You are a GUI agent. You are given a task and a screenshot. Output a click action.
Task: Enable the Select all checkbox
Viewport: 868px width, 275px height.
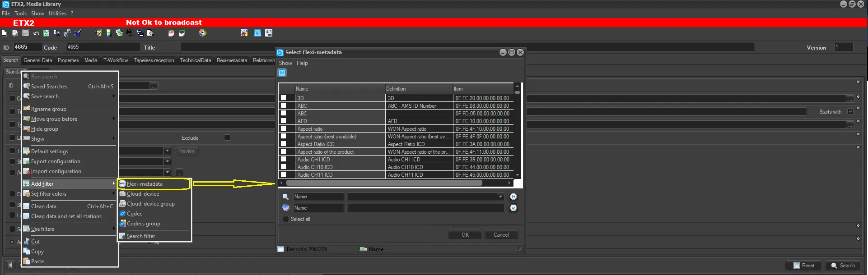point(286,219)
